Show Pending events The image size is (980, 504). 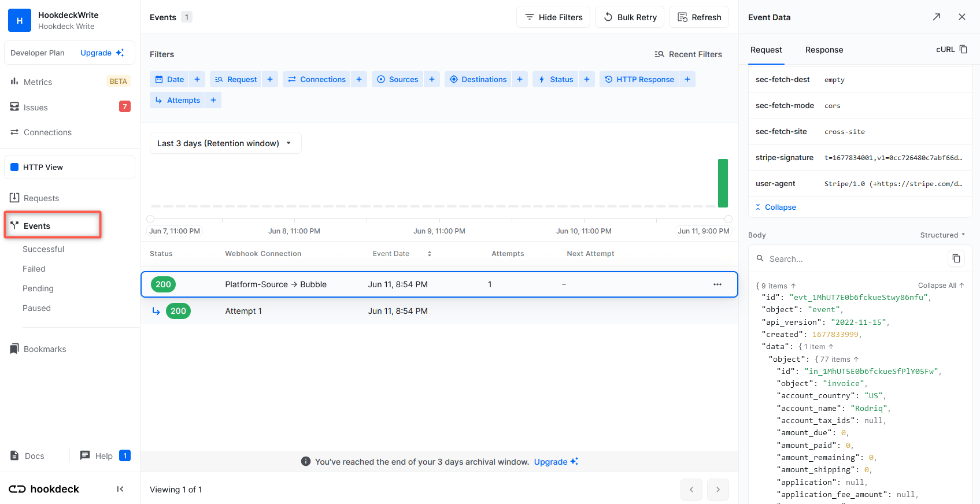(x=38, y=288)
